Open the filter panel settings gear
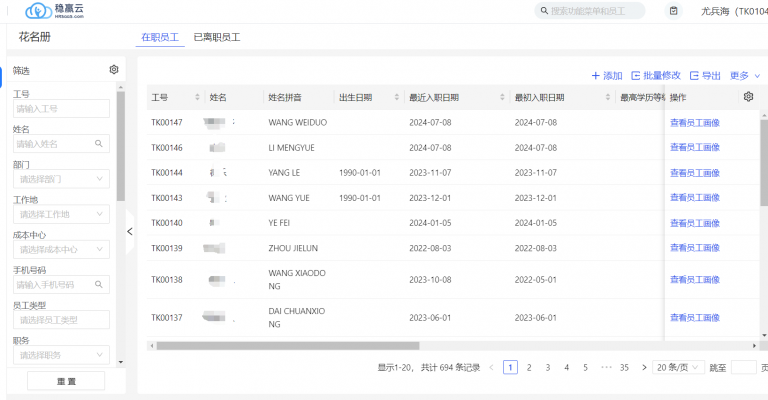 (x=114, y=70)
